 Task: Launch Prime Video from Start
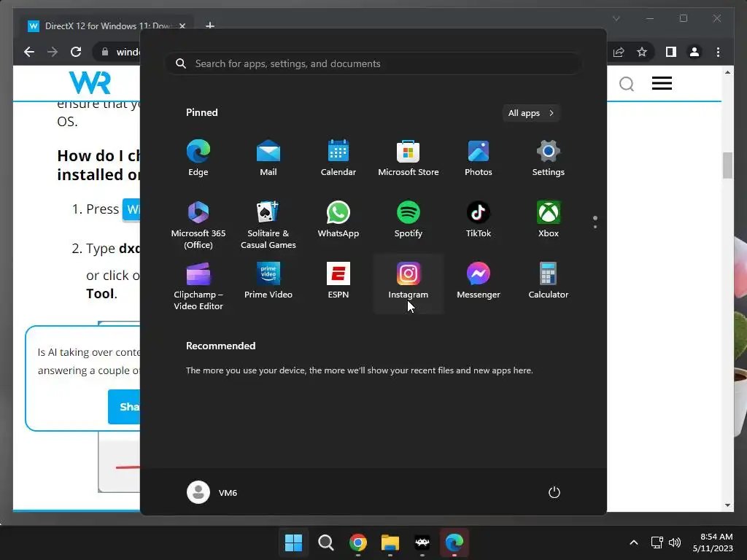268,281
